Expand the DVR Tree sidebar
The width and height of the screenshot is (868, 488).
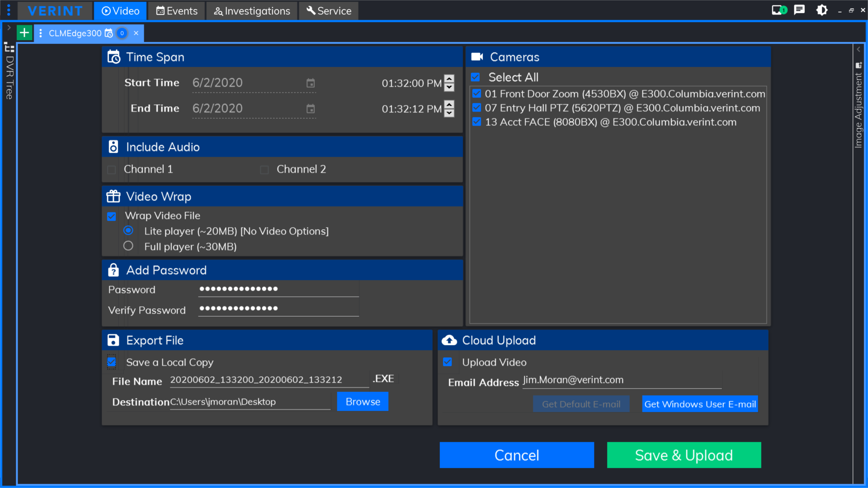(x=9, y=27)
